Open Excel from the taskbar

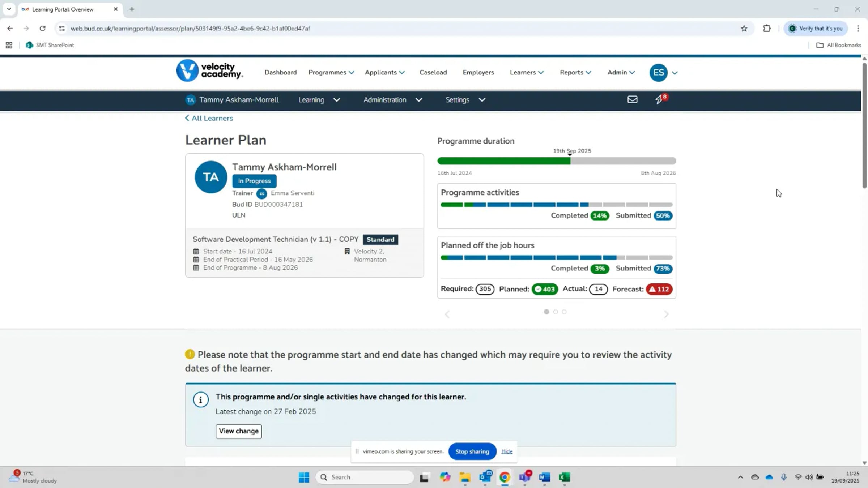tap(565, 478)
